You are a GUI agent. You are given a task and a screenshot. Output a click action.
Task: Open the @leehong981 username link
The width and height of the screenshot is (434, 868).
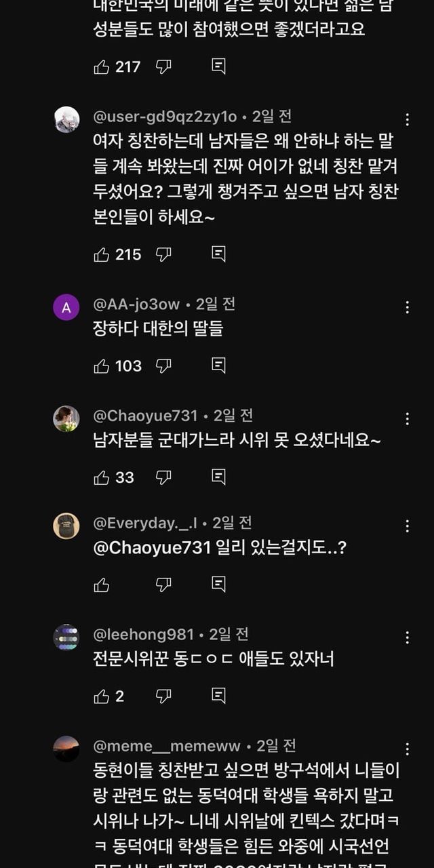point(143,635)
